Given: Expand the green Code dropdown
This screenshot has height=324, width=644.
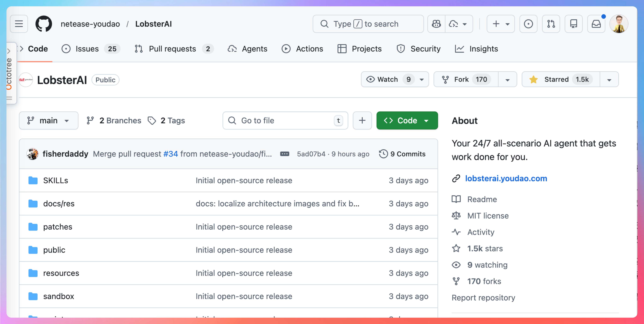Looking at the screenshot, I should coord(407,120).
